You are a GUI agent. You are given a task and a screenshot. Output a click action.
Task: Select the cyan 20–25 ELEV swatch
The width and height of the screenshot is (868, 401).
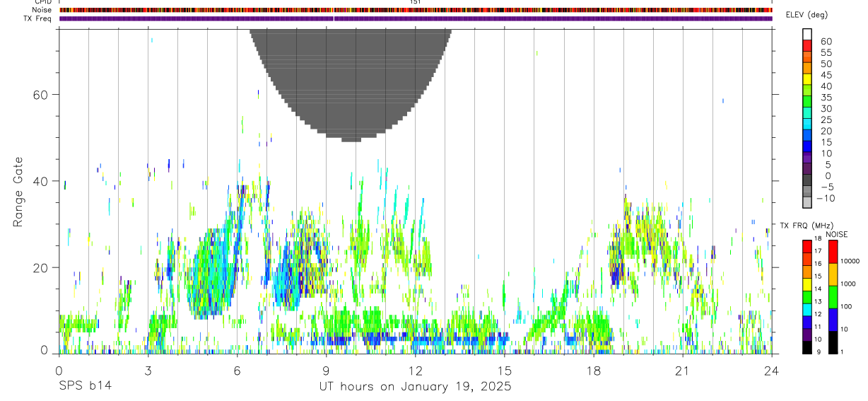[807, 124]
